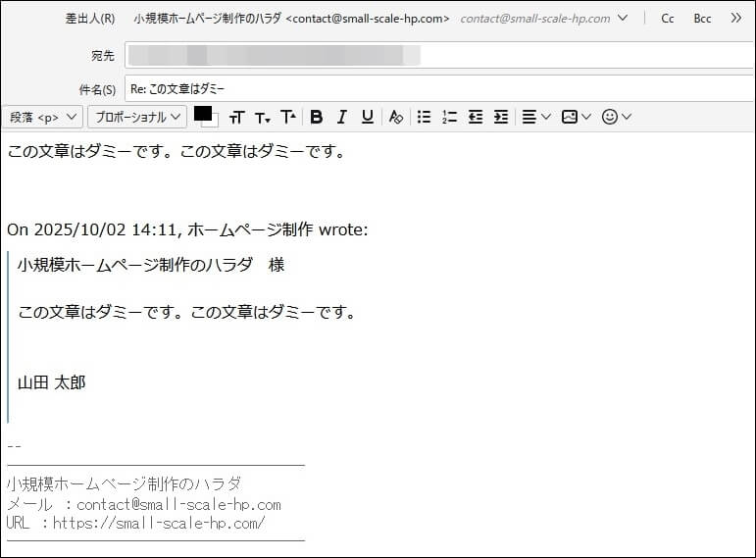Toggle underline formatting

pos(367,117)
